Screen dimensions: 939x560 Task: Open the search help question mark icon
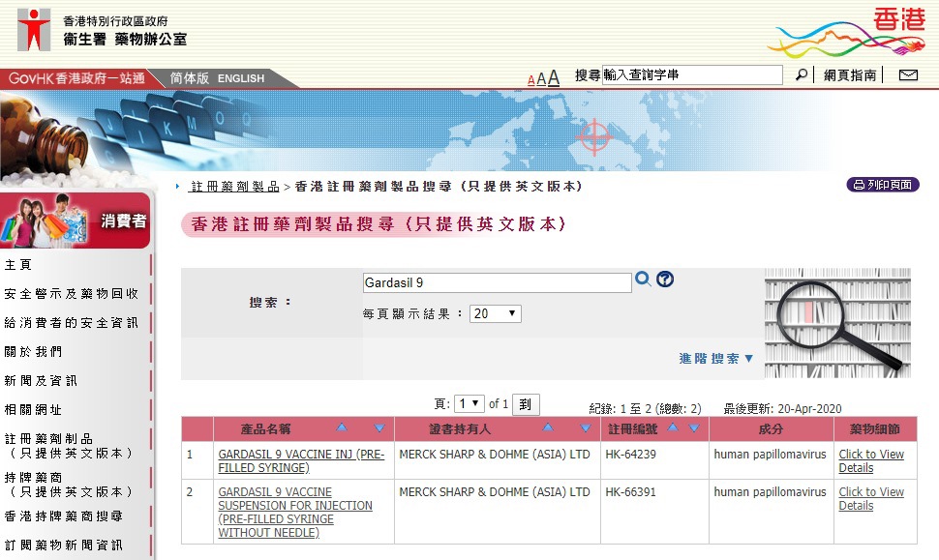coord(665,279)
